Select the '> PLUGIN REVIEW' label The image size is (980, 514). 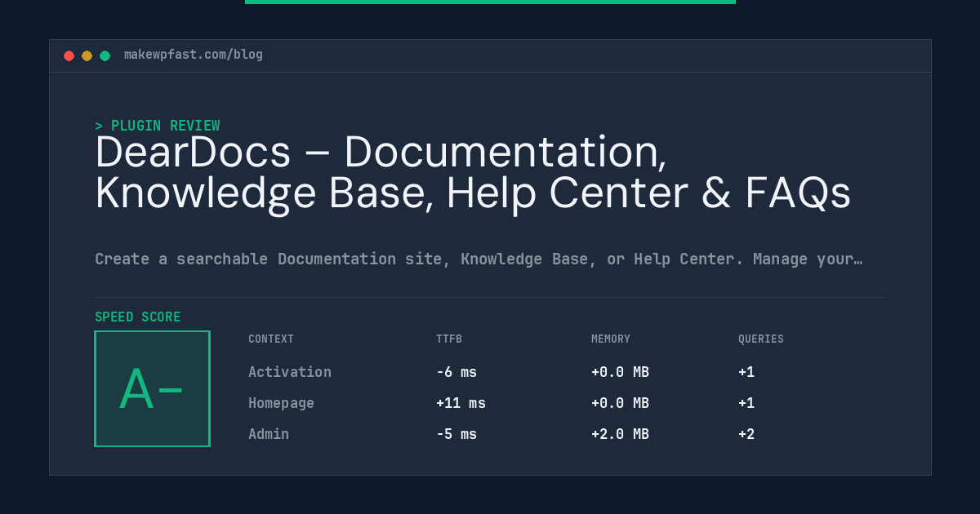coord(158,126)
